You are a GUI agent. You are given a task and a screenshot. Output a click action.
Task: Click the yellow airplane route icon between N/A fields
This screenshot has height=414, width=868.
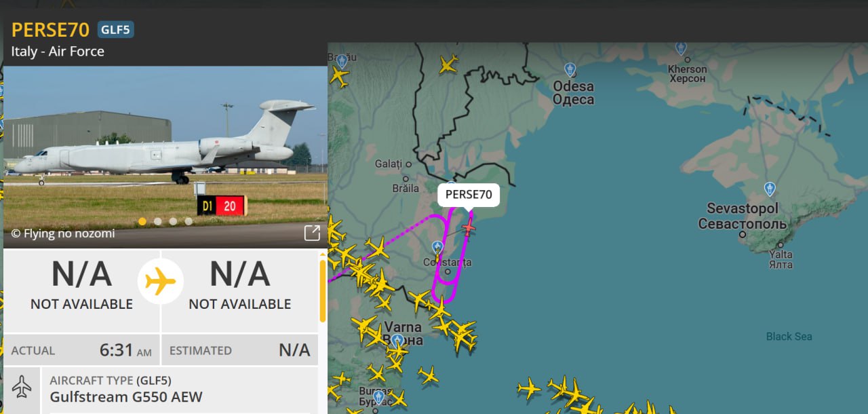click(x=161, y=280)
